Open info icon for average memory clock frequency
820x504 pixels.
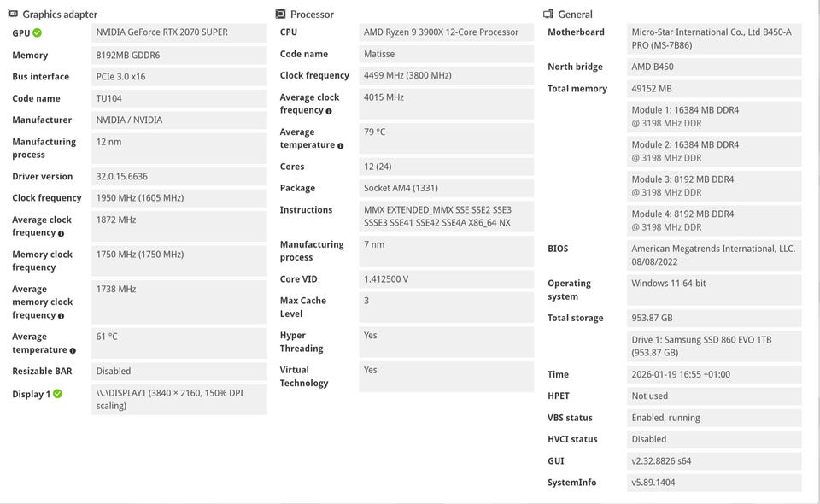pos(61,316)
